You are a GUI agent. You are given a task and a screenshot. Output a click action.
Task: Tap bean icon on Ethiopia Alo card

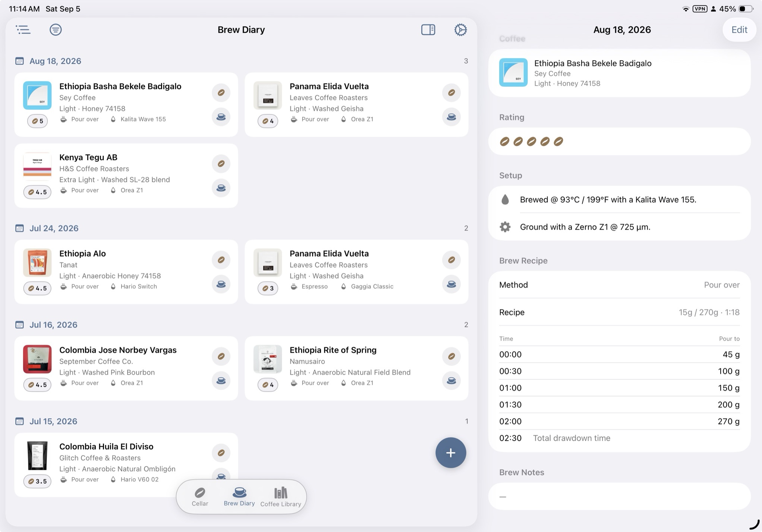pos(221,260)
